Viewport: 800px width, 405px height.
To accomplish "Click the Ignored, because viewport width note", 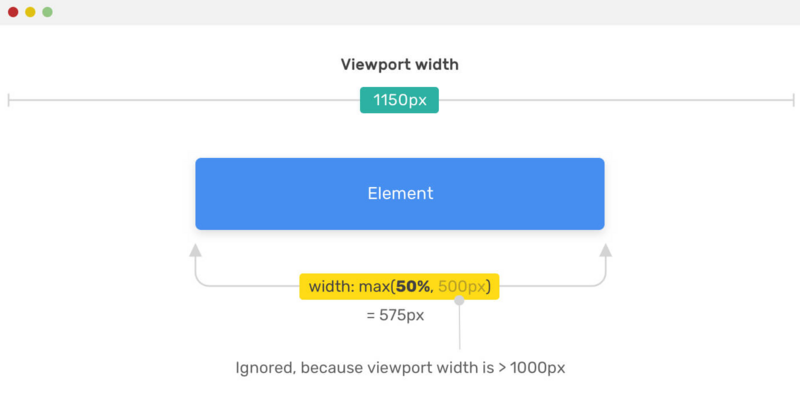I will tap(400, 367).
